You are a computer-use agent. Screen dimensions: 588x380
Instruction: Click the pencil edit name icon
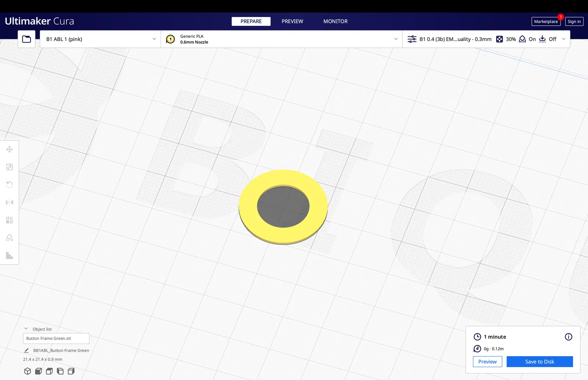pos(26,351)
